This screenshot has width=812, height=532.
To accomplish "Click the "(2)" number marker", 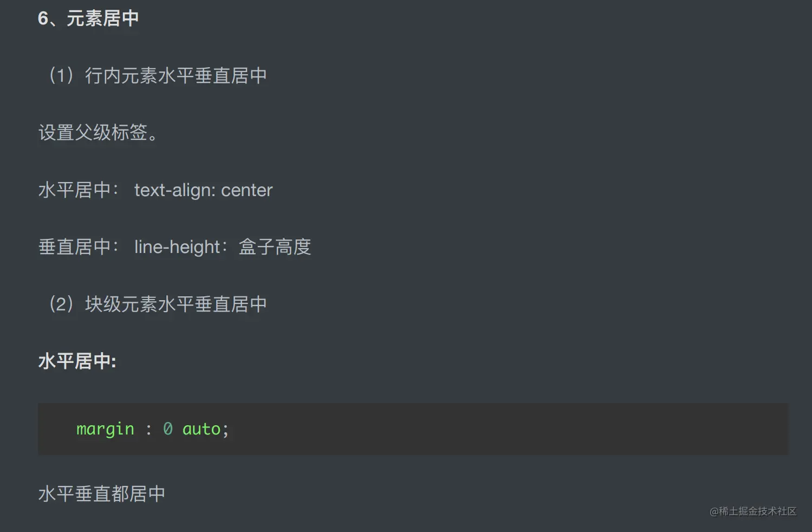I will [x=61, y=304].
